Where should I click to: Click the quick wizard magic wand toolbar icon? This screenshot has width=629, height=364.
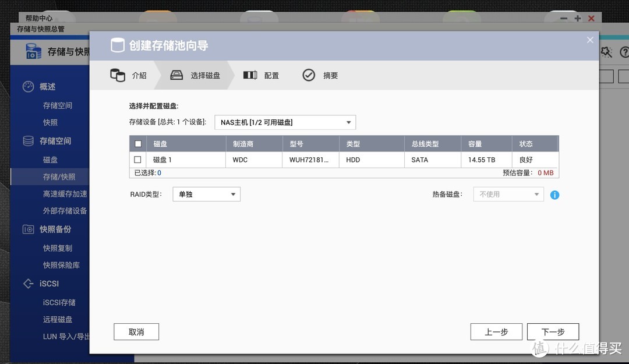(606, 52)
